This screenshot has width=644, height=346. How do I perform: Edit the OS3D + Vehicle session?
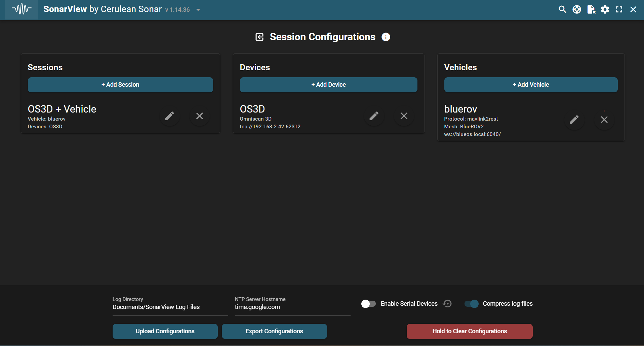click(x=169, y=116)
